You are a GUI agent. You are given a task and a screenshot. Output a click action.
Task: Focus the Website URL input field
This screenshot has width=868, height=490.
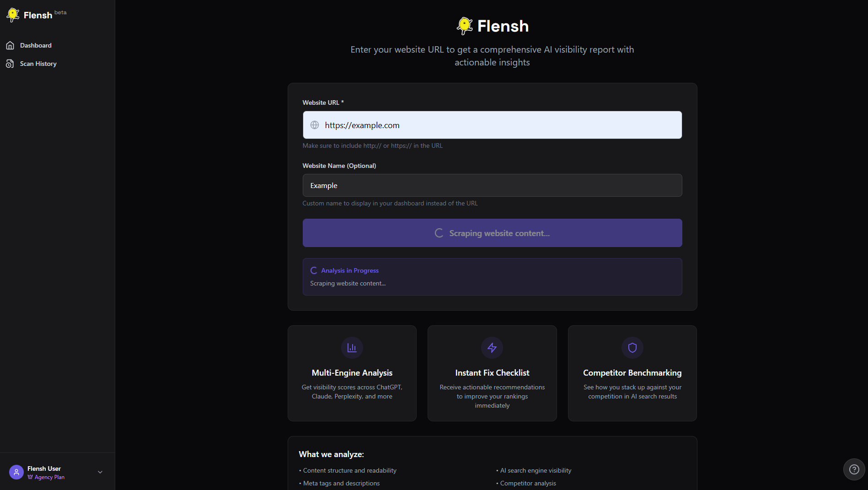[x=492, y=125]
